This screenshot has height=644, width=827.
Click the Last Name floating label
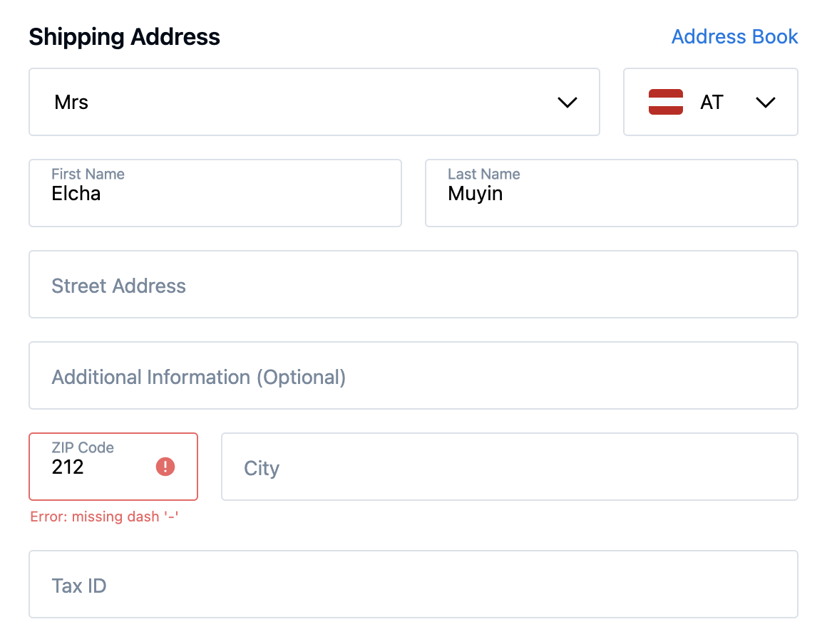point(483,174)
